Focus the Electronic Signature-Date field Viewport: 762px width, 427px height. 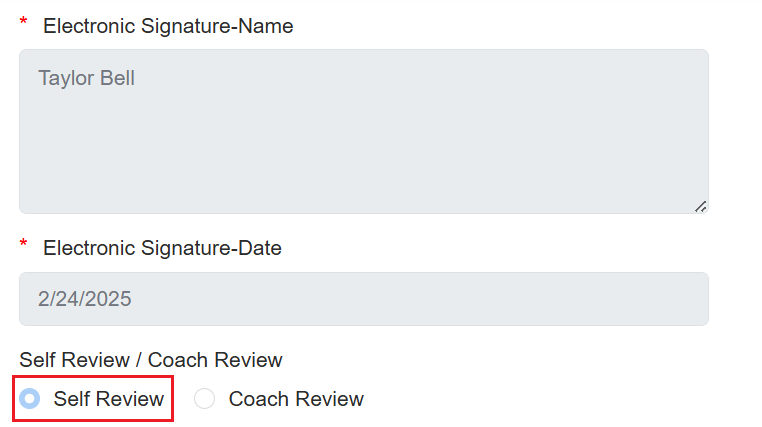pyautogui.click(x=363, y=299)
